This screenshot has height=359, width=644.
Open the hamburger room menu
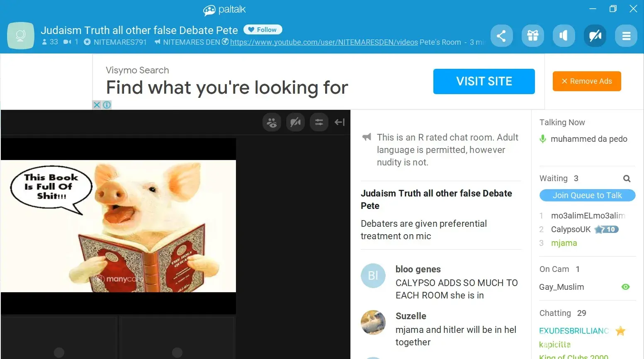click(x=626, y=36)
